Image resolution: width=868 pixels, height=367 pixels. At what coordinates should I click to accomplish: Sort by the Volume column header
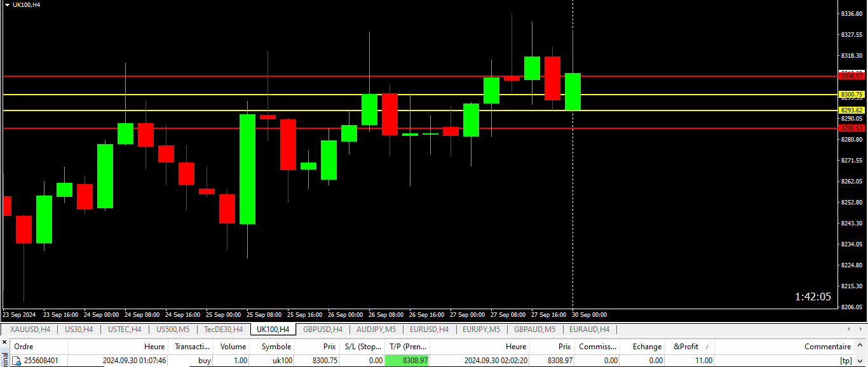coord(232,347)
